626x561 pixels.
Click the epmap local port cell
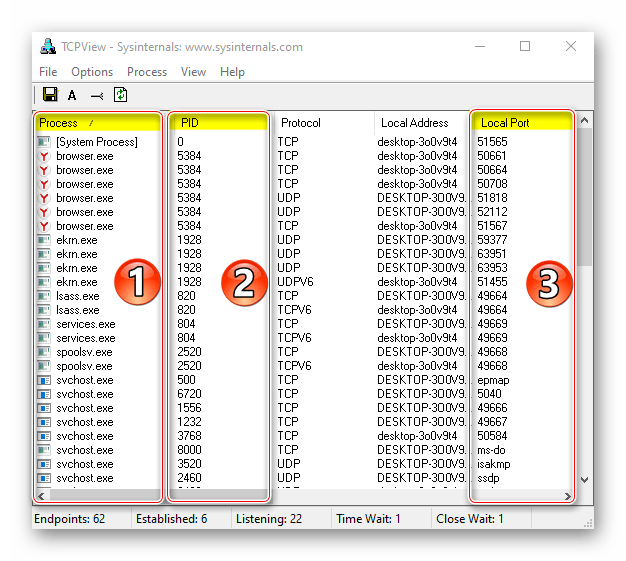(493, 381)
